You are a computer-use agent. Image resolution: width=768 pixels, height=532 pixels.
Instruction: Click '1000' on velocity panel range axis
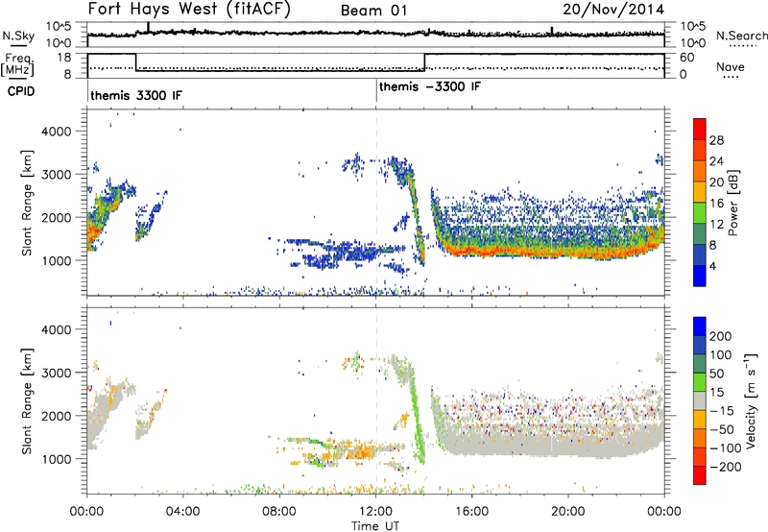[x=56, y=459]
